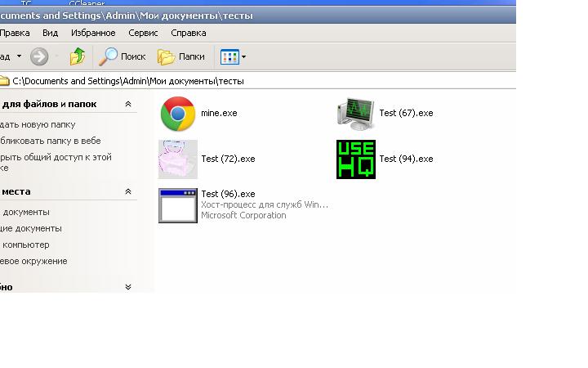
Task: Click the Microsoft Corporation description text
Action: [x=243, y=216]
